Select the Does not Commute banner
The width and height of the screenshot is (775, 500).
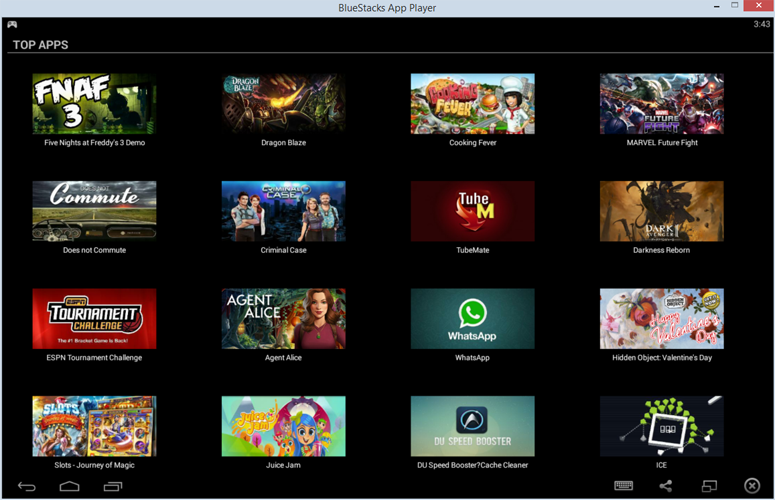(x=94, y=211)
